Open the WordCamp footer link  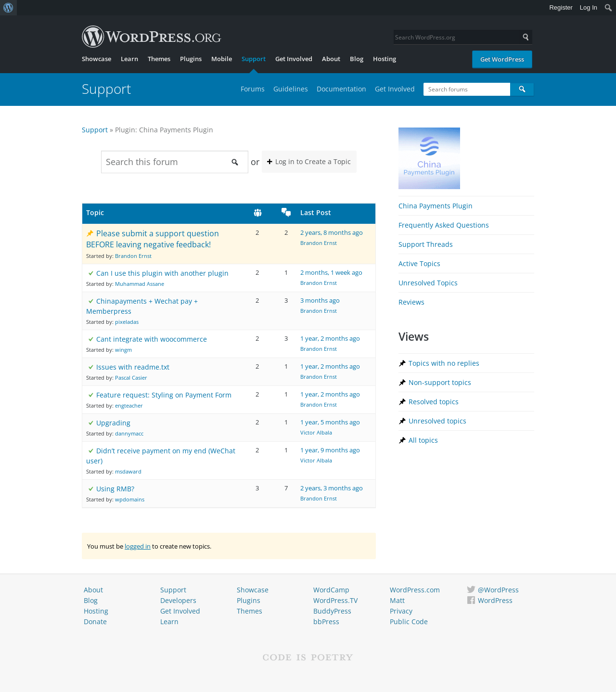331,590
